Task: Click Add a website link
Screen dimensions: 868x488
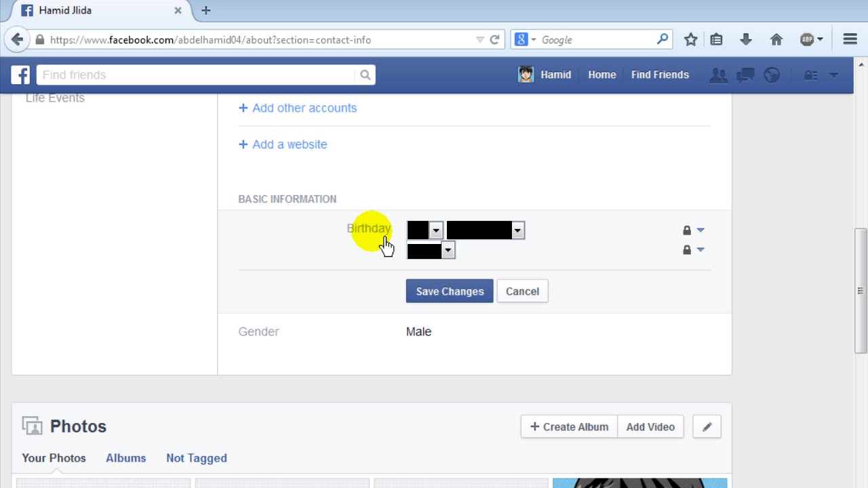Action: click(283, 144)
